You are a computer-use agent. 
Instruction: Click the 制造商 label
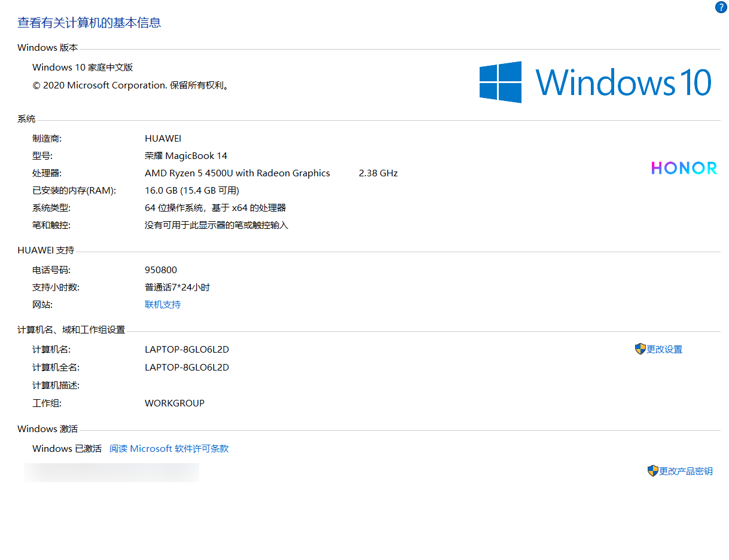47,139
